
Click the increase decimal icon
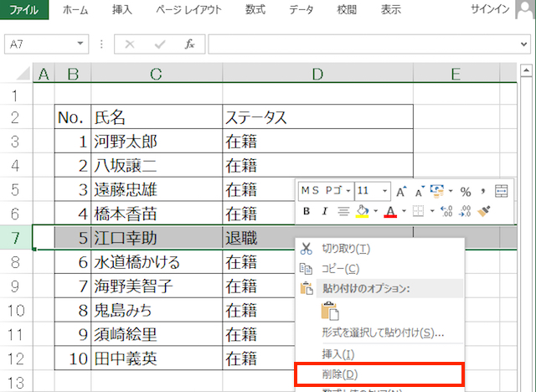[x=446, y=211]
